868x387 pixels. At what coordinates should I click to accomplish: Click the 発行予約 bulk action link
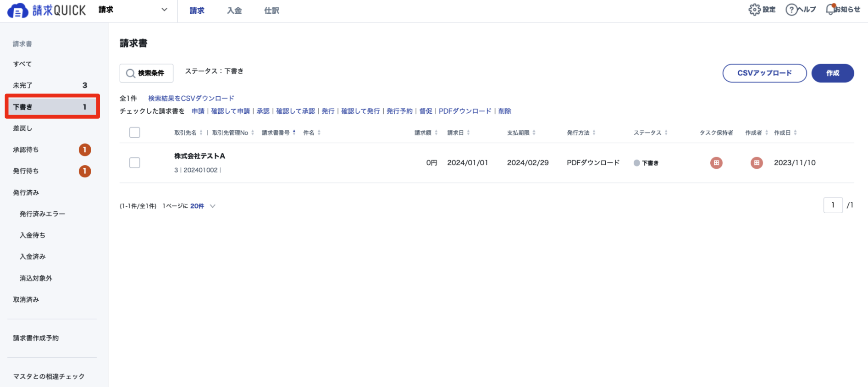(399, 111)
